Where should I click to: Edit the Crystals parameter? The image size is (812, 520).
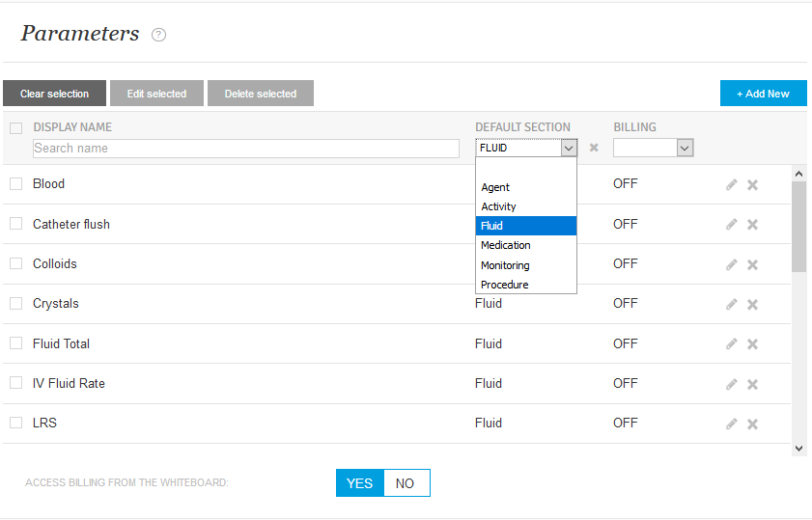tap(731, 304)
